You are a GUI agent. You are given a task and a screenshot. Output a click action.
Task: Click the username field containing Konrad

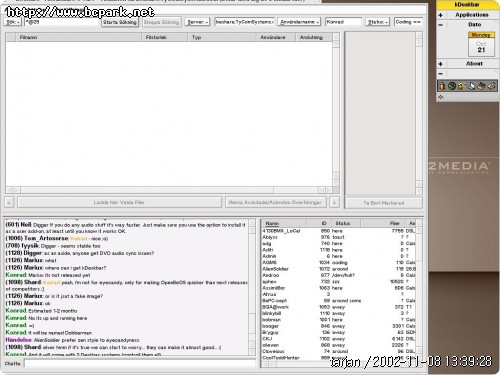pos(343,22)
